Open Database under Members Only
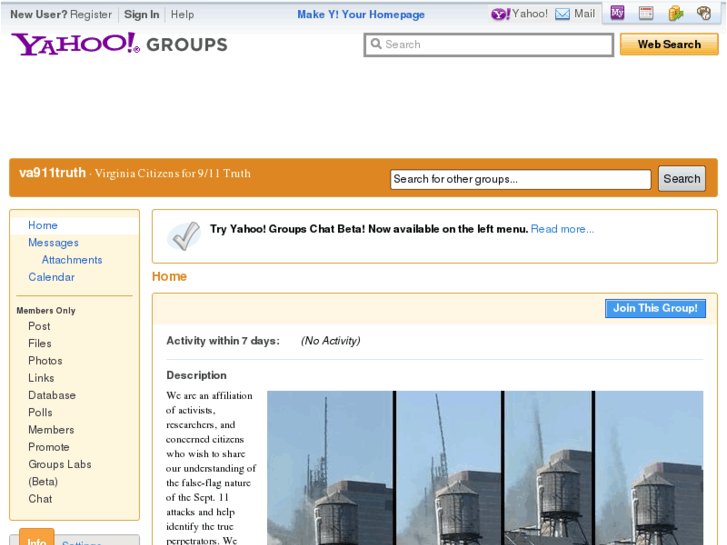The width and height of the screenshot is (727, 545). pyautogui.click(x=52, y=395)
